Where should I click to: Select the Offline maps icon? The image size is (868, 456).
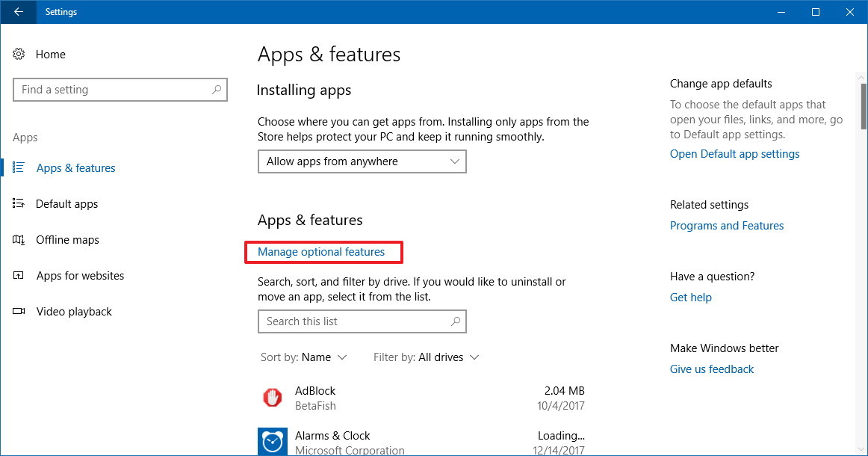19,239
